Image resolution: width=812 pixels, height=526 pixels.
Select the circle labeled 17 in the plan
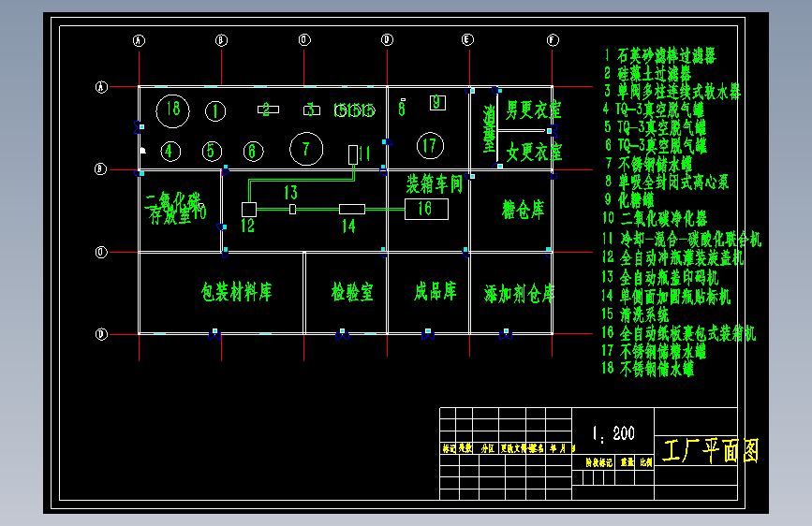coord(430,146)
